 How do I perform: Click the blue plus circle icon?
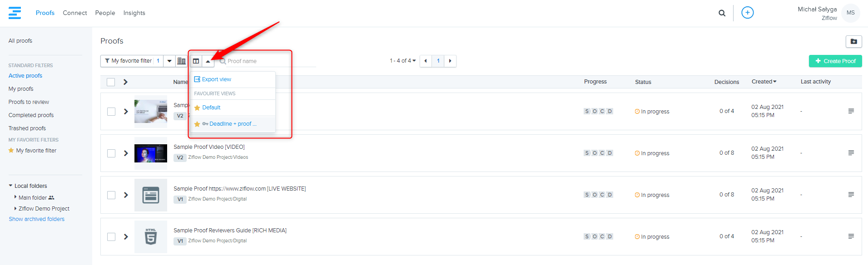pyautogui.click(x=747, y=13)
